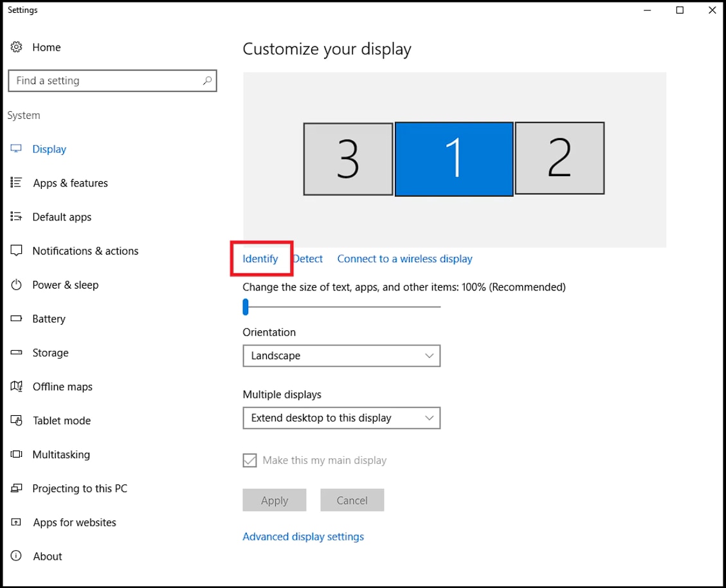Open Projecting to this PC page
The height and width of the screenshot is (588, 726).
click(x=80, y=488)
